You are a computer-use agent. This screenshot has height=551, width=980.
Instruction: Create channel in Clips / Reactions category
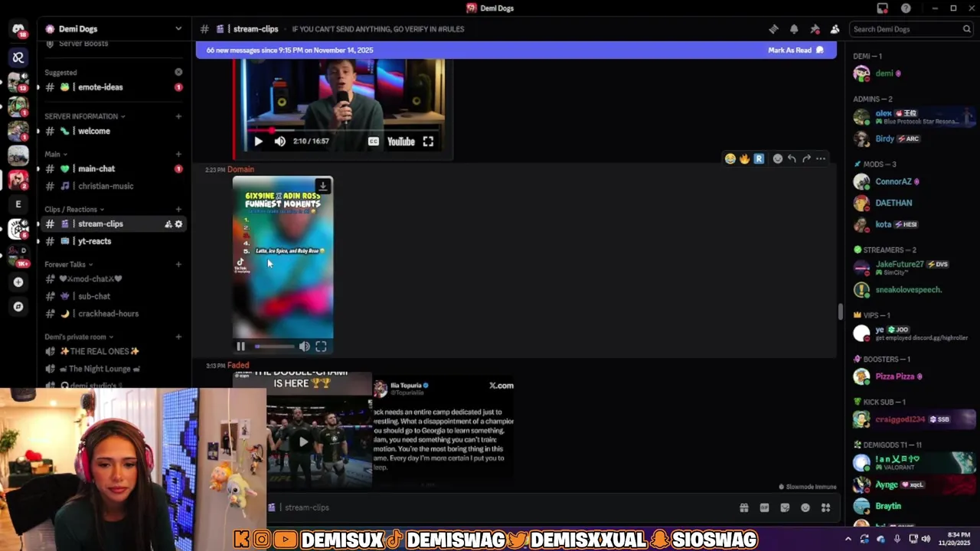pos(178,209)
